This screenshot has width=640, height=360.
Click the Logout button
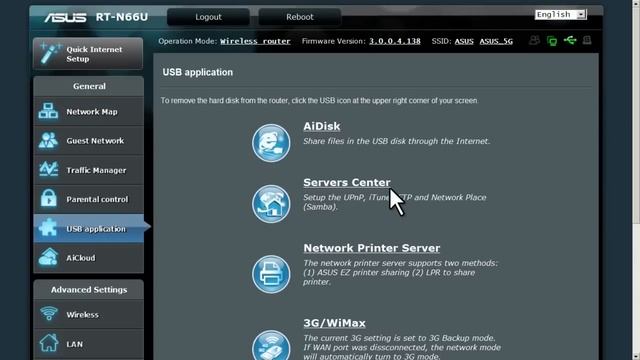(208, 17)
